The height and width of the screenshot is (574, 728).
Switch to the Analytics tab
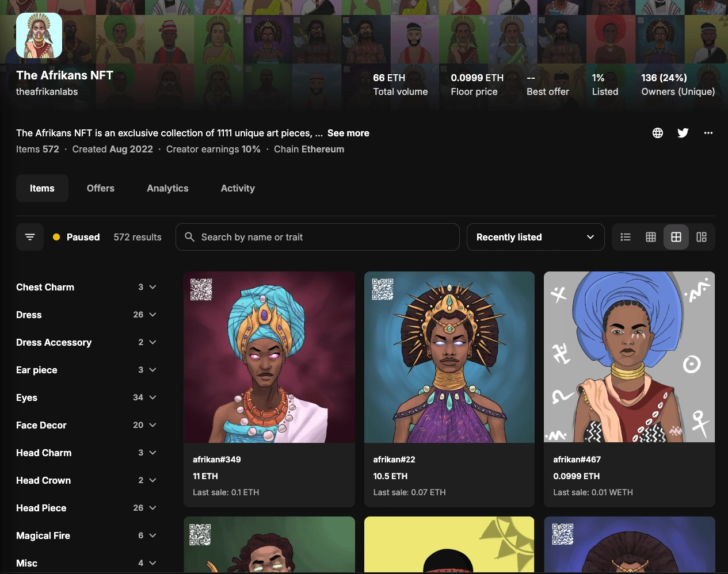point(167,188)
